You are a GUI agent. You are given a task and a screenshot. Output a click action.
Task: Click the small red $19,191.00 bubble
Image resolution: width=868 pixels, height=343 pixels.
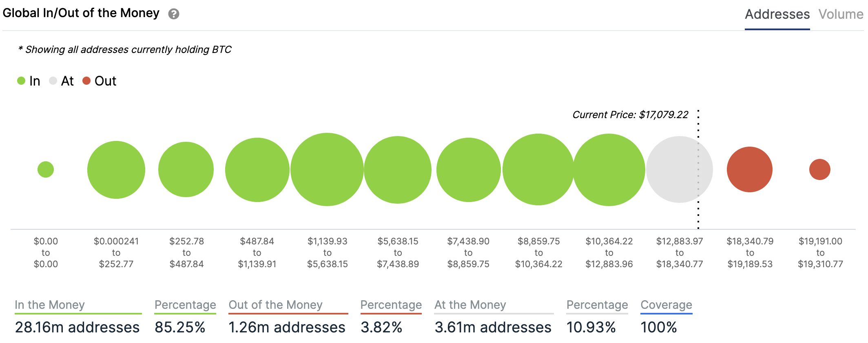(x=819, y=169)
